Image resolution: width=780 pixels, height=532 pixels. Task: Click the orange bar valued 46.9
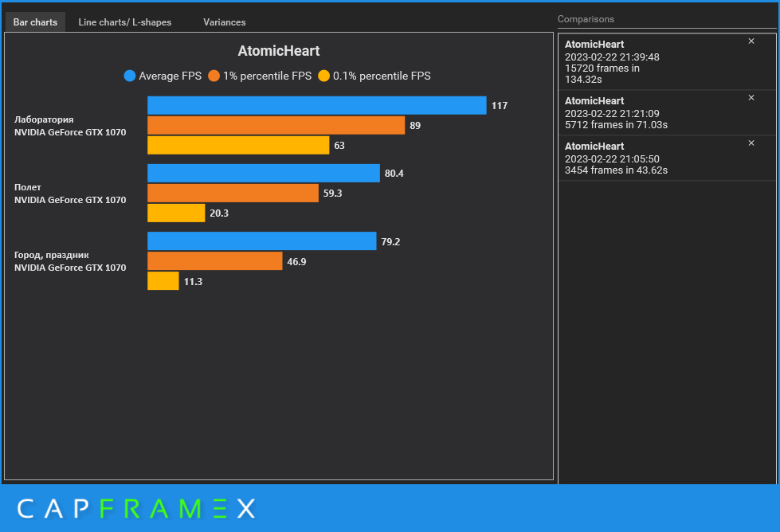click(215, 261)
